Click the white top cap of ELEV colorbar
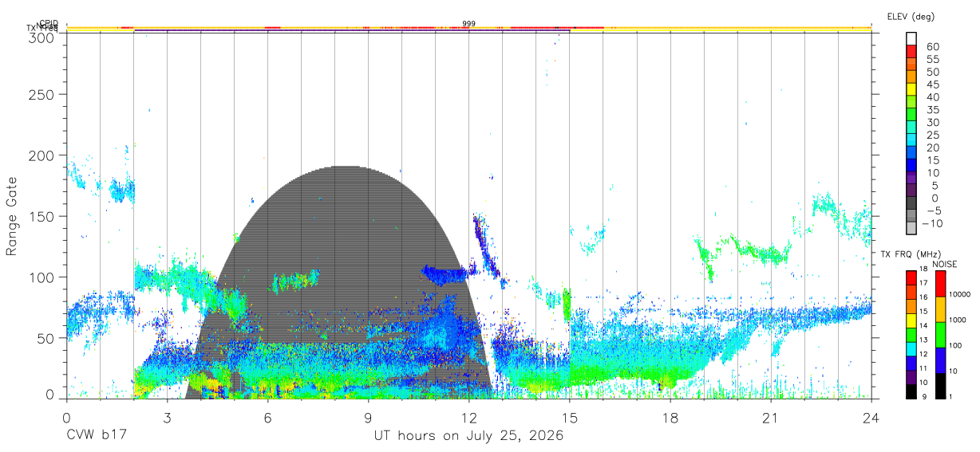The image size is (980, 452). coord(912,37)
